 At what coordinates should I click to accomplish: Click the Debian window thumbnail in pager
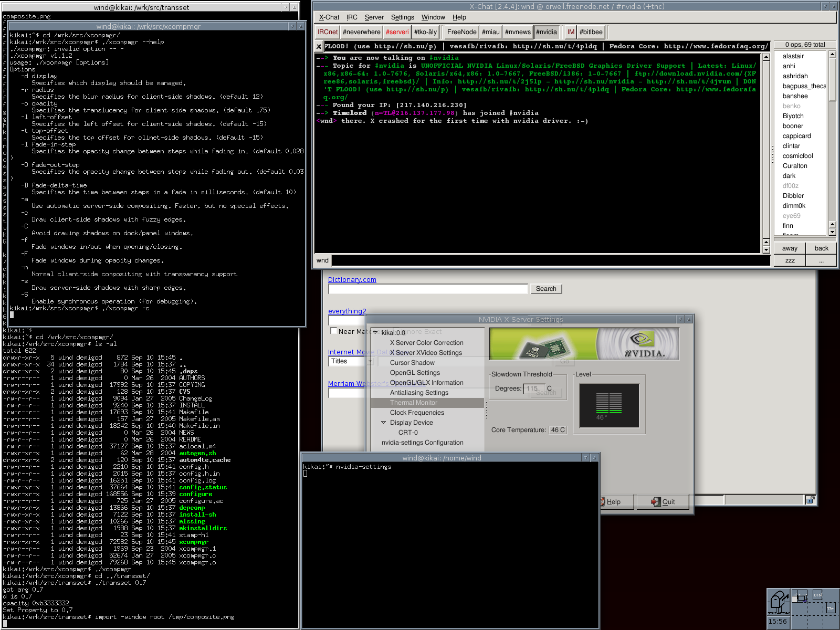click(x=817, y=595)
